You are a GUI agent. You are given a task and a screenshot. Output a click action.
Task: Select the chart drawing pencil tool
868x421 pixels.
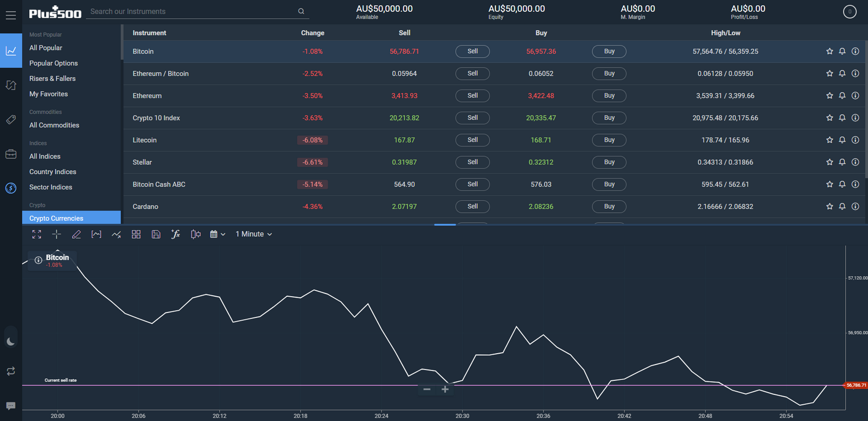[76, 234]
